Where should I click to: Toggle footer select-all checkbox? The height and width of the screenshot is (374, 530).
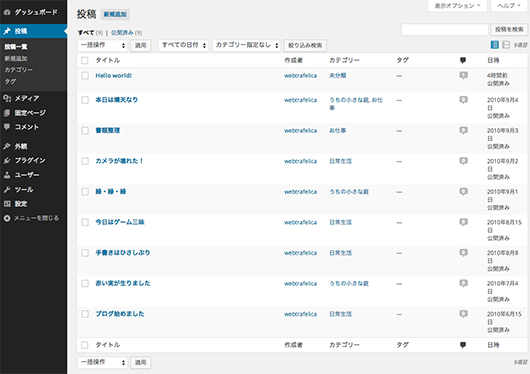click(x=85, y=345)
